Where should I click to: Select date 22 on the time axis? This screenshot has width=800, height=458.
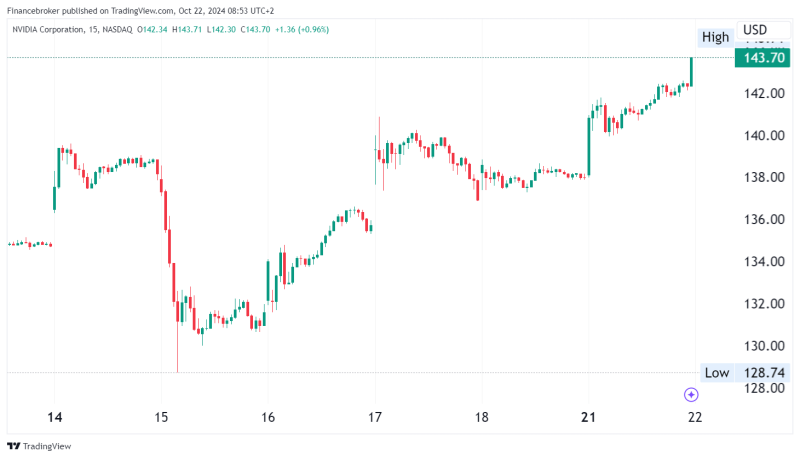(x=694, y=417)
